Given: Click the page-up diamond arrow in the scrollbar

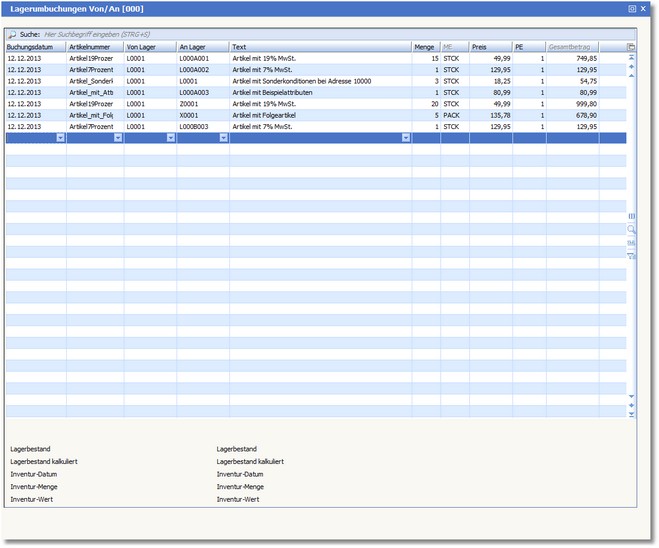Looking at the screenshot, I should pyautogui.click(x=631, y=67).
